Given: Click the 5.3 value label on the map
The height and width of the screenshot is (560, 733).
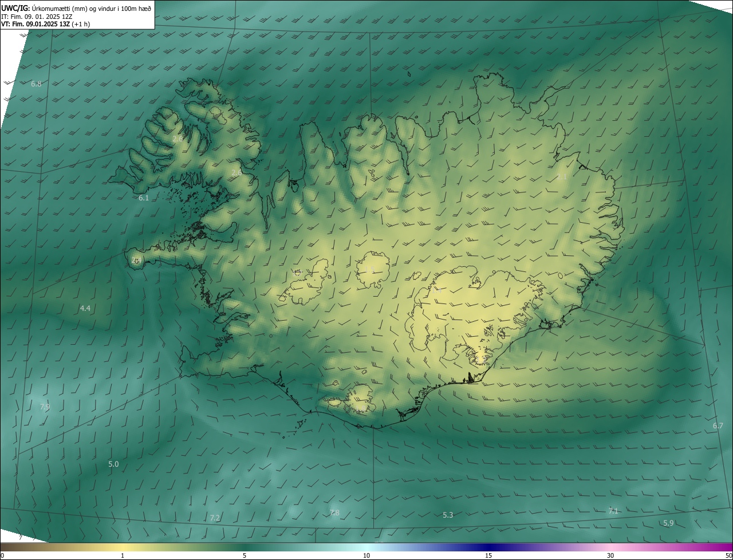Looking at the screenshot, I should (x=448, y=515).
